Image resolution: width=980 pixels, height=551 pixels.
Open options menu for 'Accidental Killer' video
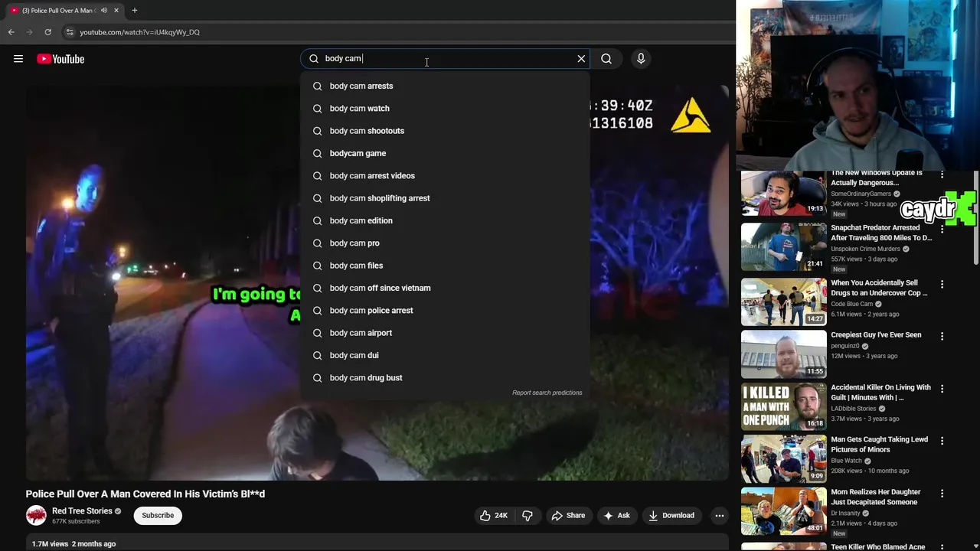942,389
